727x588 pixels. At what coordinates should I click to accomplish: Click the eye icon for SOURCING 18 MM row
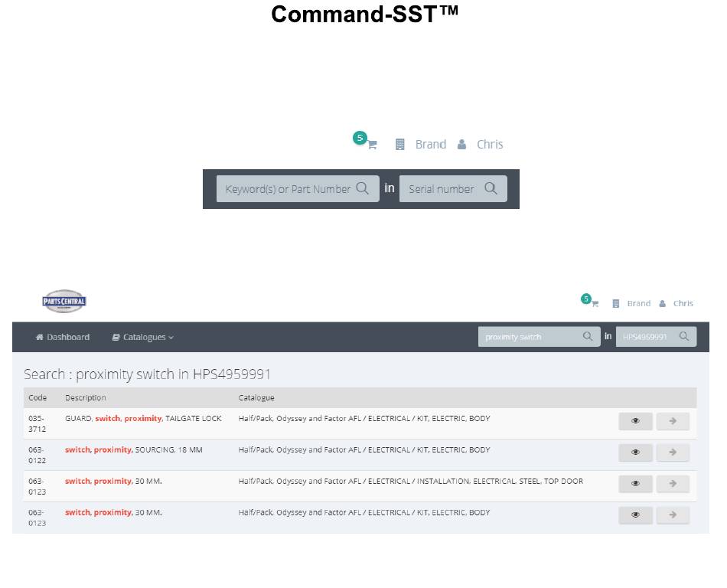[636, 452]
